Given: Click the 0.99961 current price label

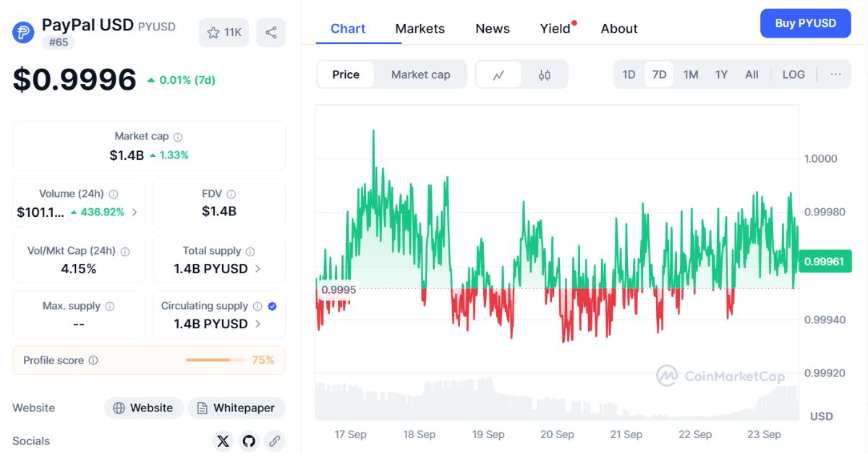Looking at the screenshot, I should point(824,262).
